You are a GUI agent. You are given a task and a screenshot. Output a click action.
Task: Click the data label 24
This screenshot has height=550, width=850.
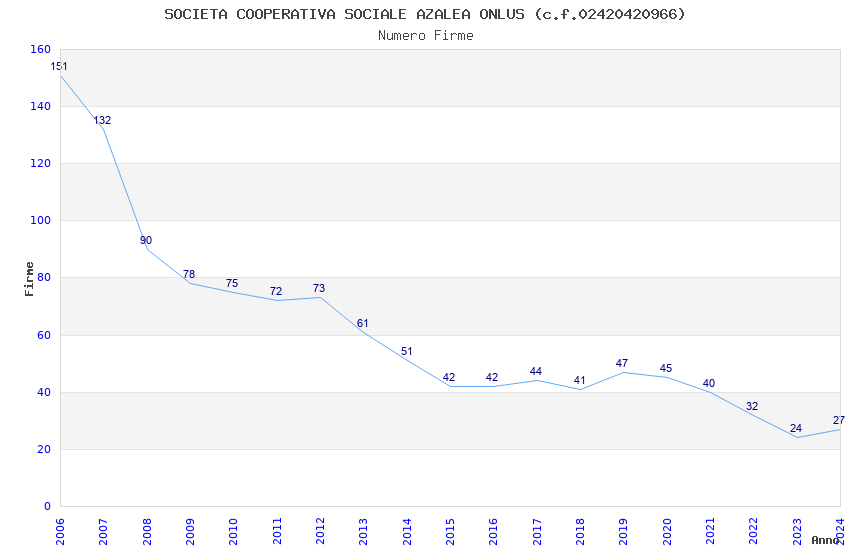(796, 429)
